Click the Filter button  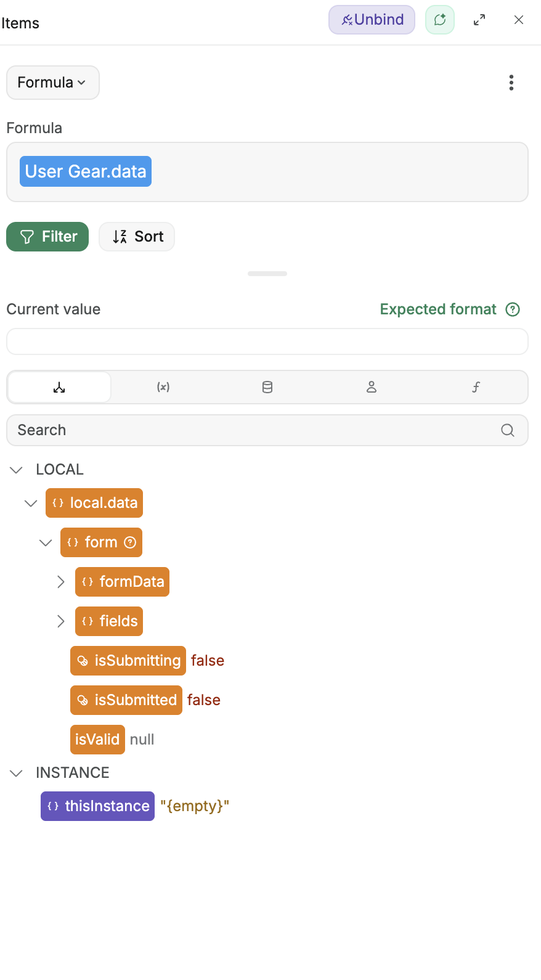click(x=47, y=237)
